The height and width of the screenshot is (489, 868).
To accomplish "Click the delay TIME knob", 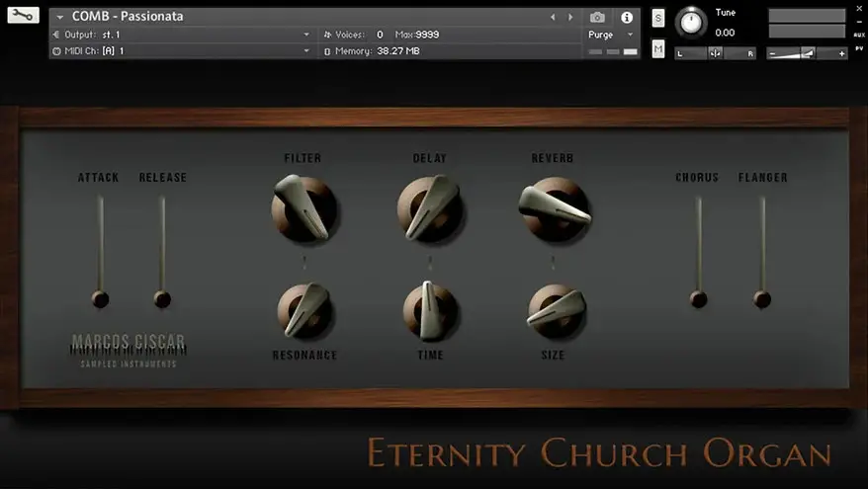I will tap(430, 310).
